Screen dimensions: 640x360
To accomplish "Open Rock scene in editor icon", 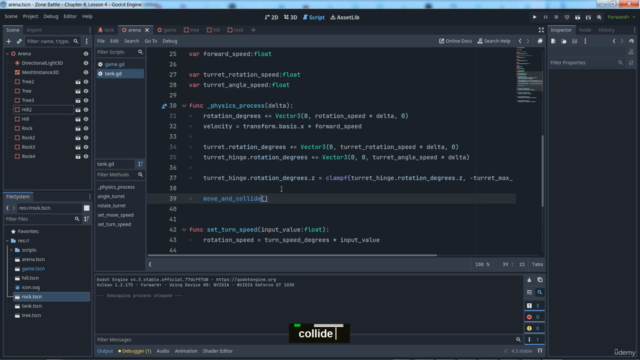I will pos(78,128).
